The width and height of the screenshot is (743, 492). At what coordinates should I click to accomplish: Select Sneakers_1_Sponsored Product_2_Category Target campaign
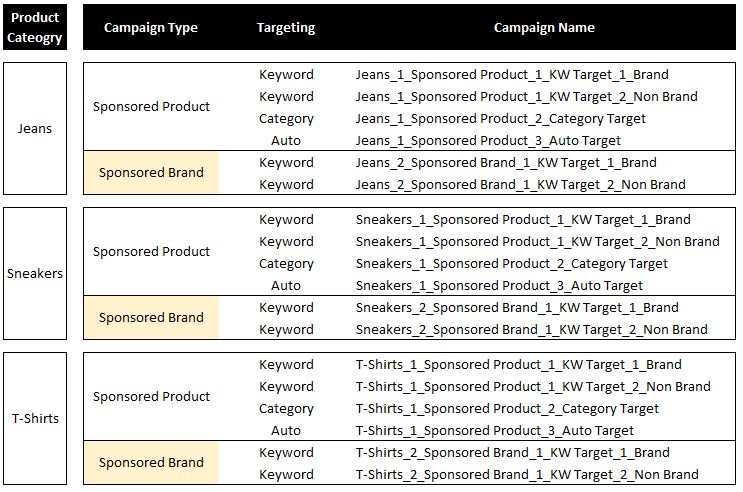[511, 264]
